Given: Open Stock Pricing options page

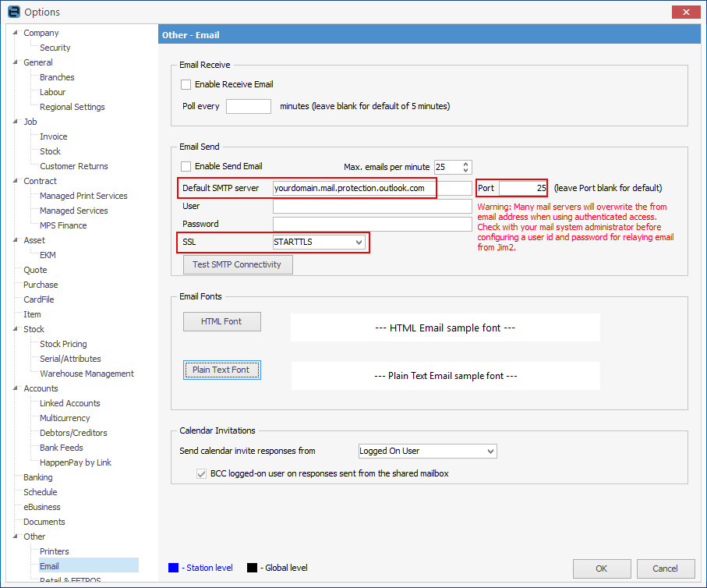Looking at the screenshot, I should point(63,345).
